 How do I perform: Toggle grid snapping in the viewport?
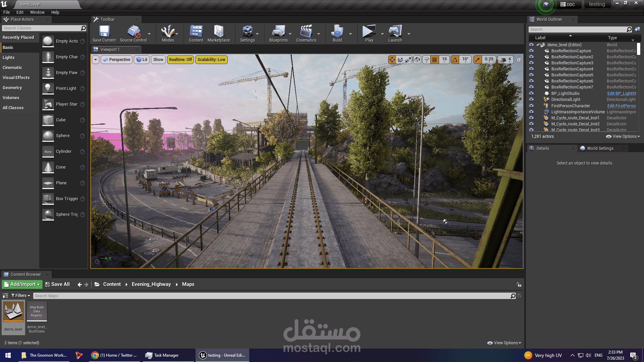[x=434, y=60]
